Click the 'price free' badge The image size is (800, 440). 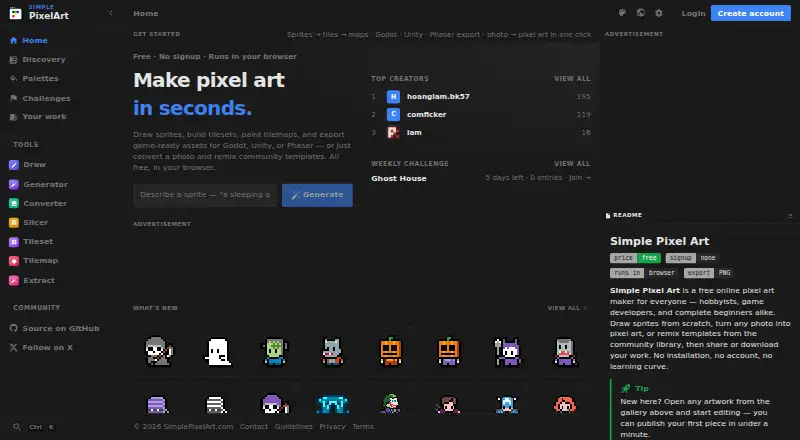coord(635,258)
